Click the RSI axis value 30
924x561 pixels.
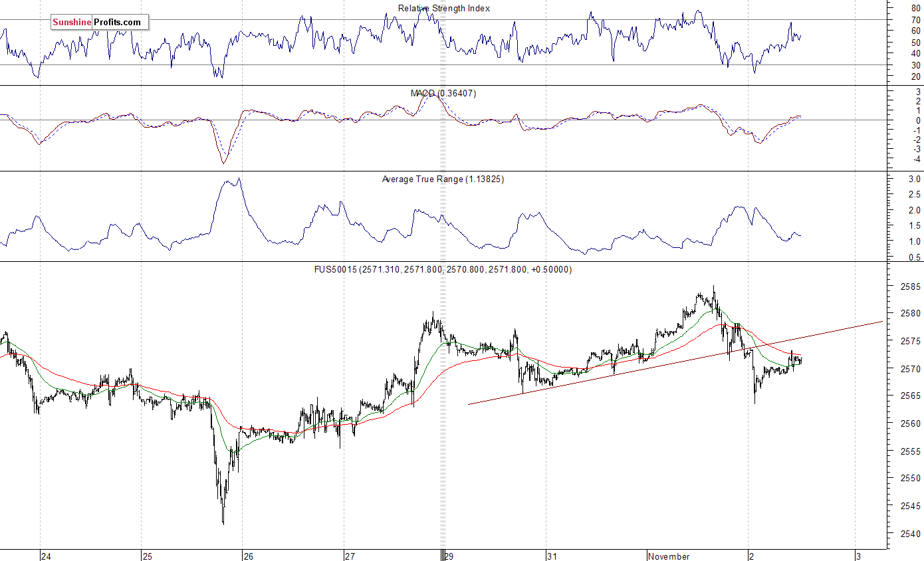coord(916,64)
